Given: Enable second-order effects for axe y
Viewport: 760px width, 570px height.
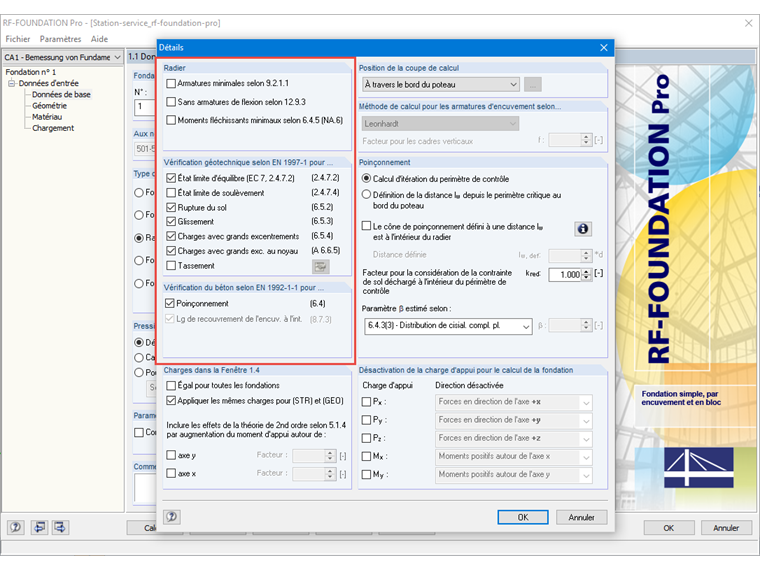Looking at the screenshot, I should point(171,455).
